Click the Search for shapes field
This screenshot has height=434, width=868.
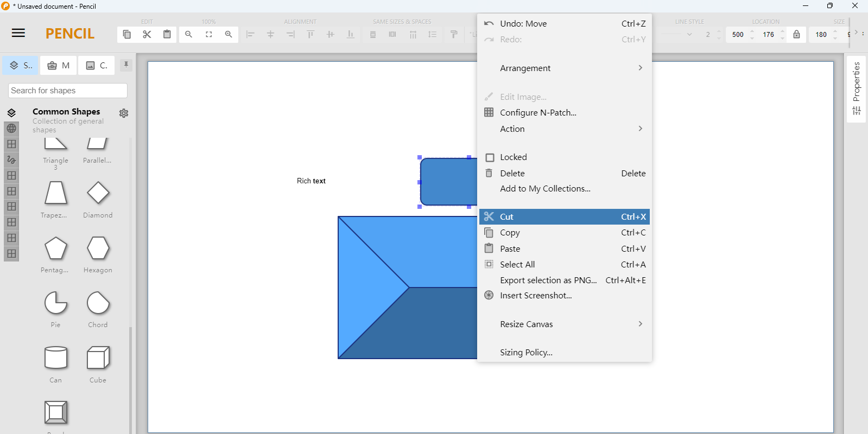[68, 91]
